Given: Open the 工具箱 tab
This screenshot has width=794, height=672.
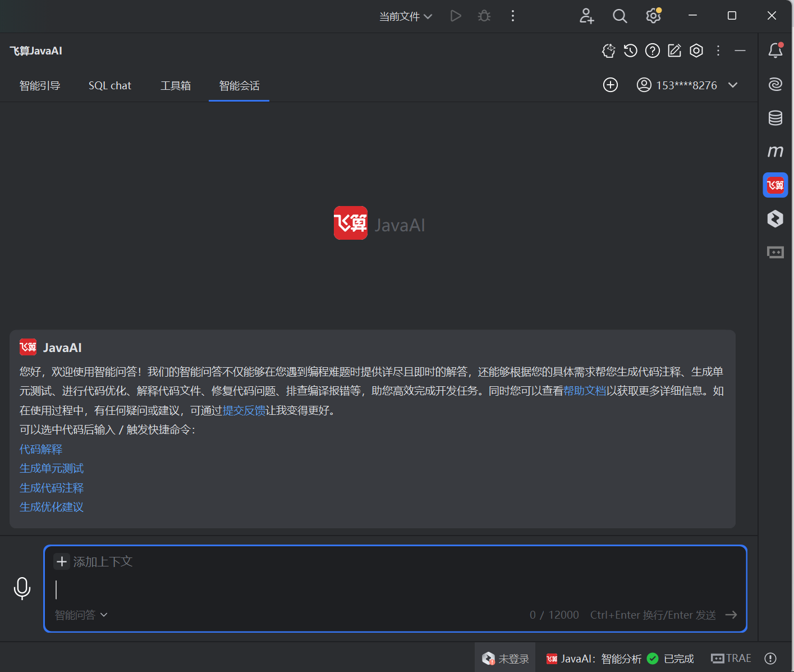Looking at the screenshot, I should click(176, 85).
